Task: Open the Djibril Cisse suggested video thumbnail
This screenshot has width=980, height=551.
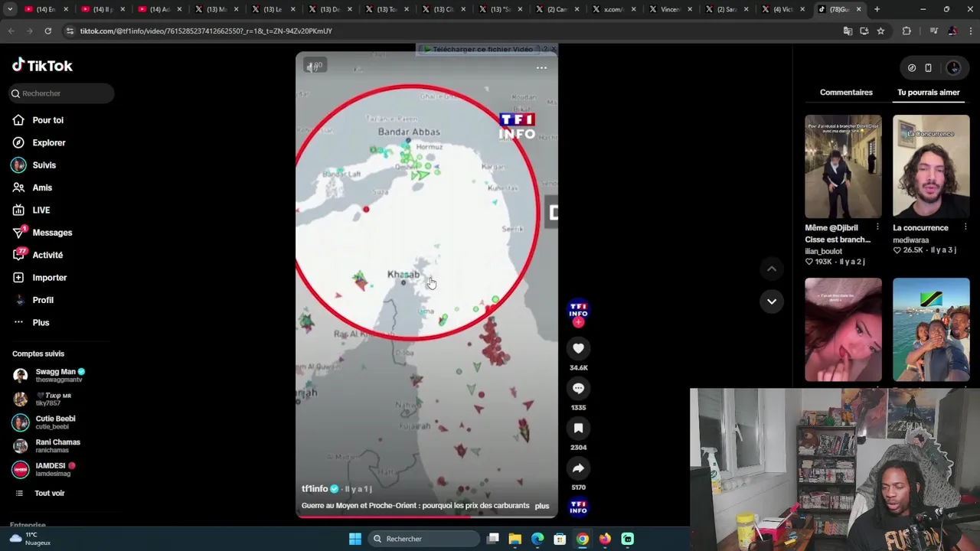Action: coord(843,167)
